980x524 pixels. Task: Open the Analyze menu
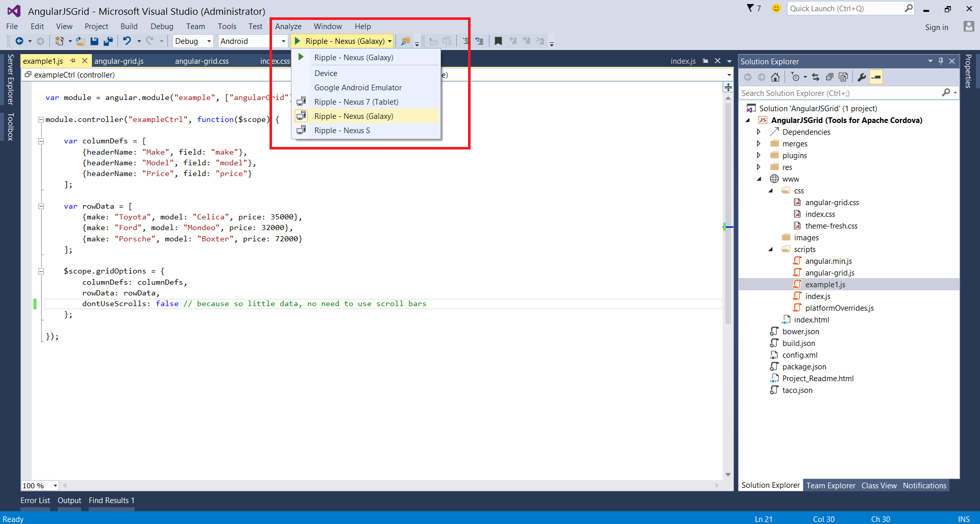(x=288, y=27)
